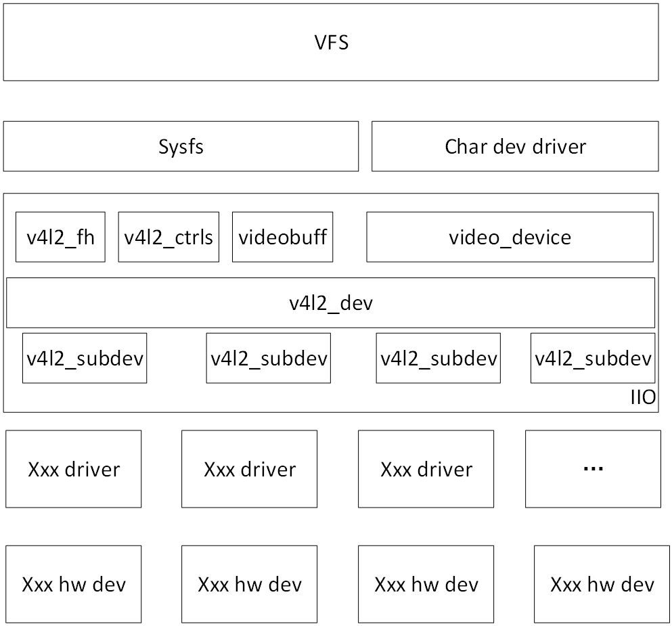Click the second Xxx hw dev box
The image size is (672, 626).
(x=249, y=583)
